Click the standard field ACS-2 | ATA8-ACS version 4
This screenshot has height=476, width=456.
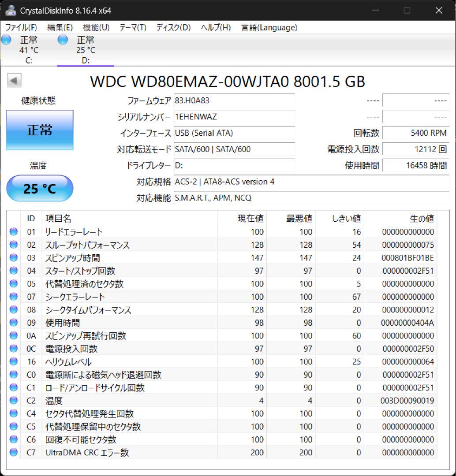click(311, 182)
